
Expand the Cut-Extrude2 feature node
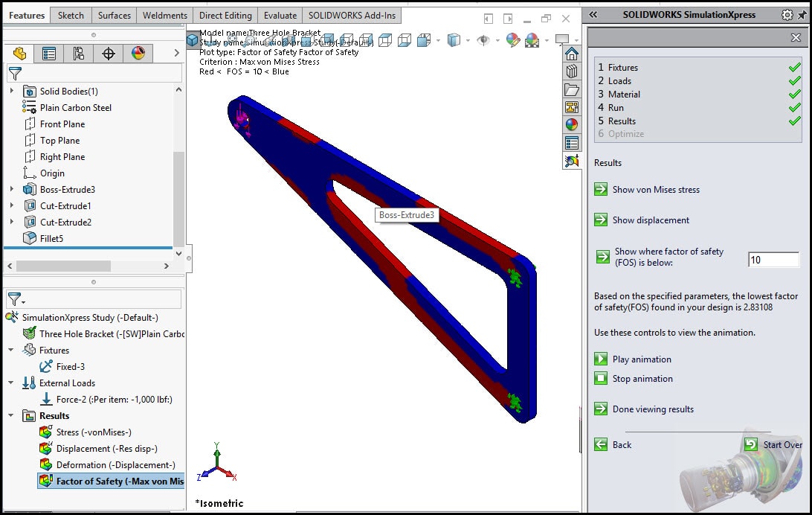tap(12, 222)
